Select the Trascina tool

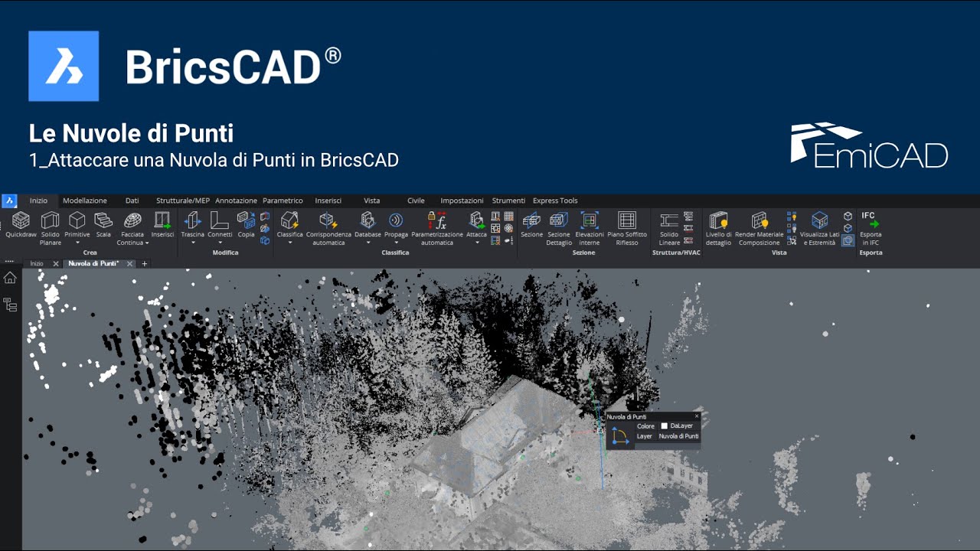(x=193, y=226)
